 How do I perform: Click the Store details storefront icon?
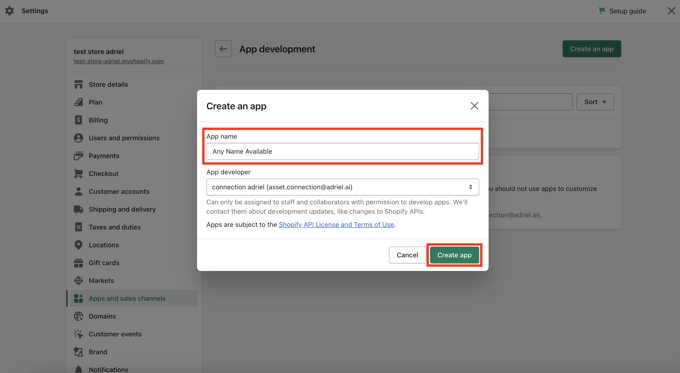tap(78, 85)
